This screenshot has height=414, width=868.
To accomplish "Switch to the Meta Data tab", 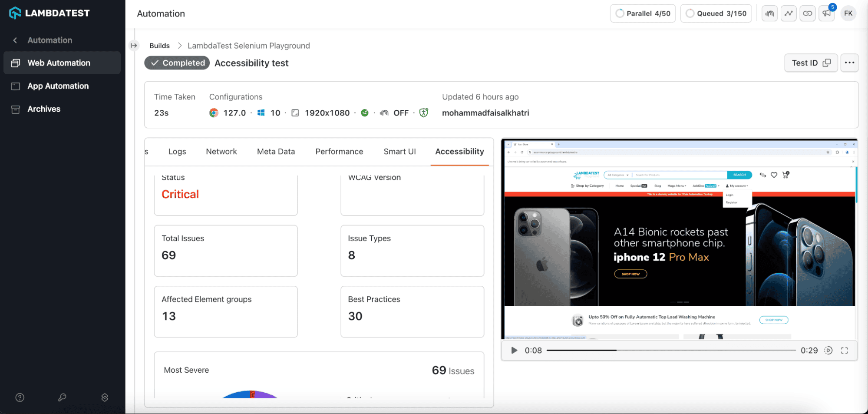I will click(x=276, y=152).
